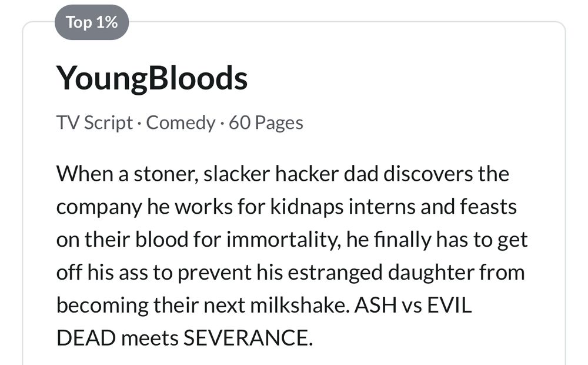
Task: Click the word When starting the logline
Action: pos(85,174)
